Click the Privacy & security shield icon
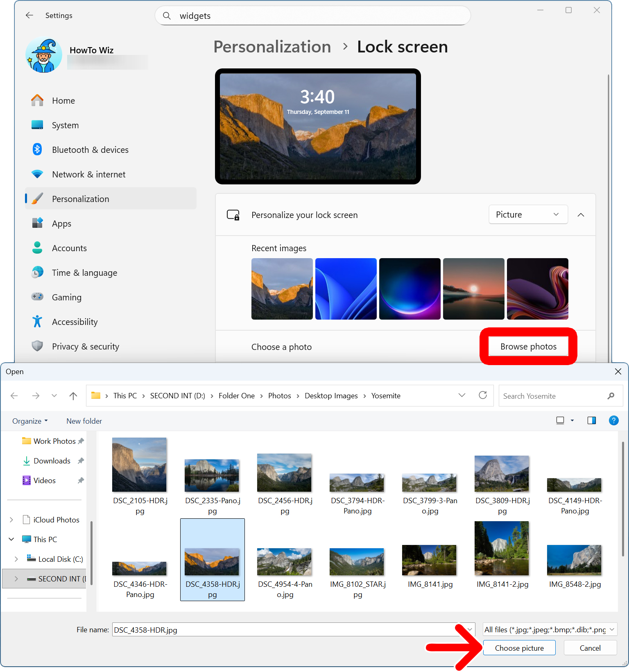Image resolution: width=629 pixels, height=672 pixels. (x=37, y=346)
